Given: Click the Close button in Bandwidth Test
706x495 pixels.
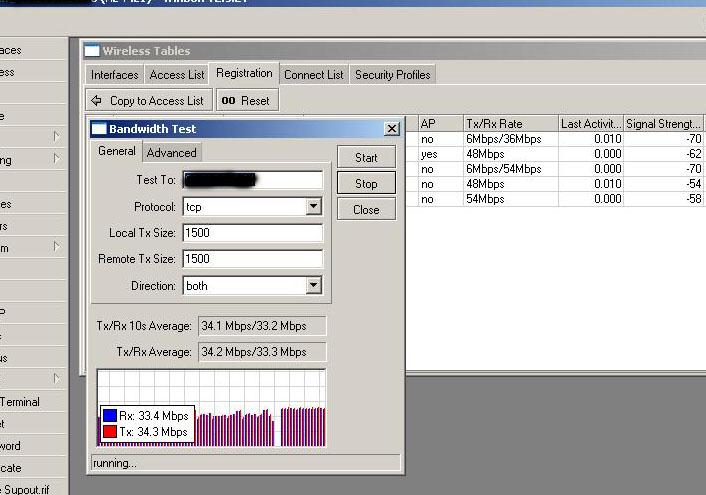Looking at the screenshot, I should [x=366, y=210].
